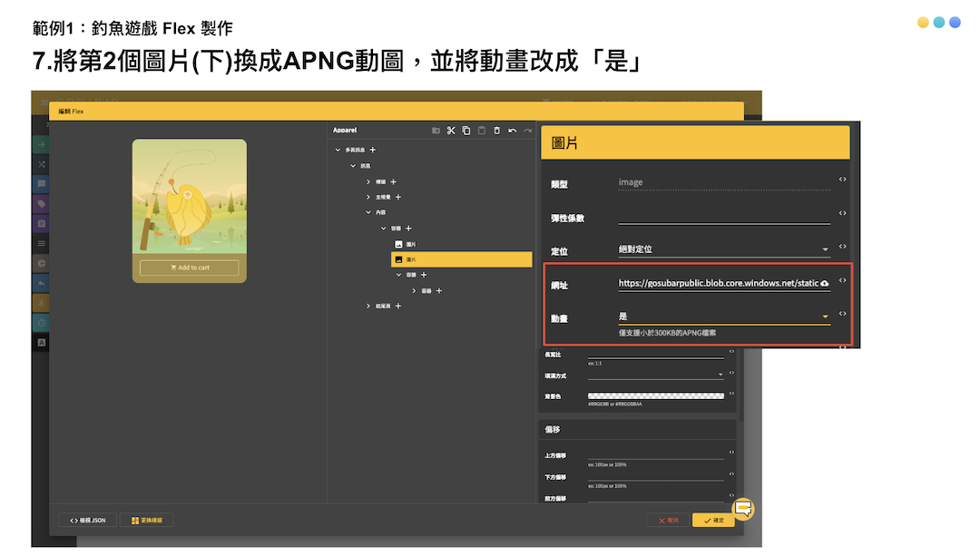Add an element to 標頭 with its plus icon
Screen dimensions: 980x556
393,181
